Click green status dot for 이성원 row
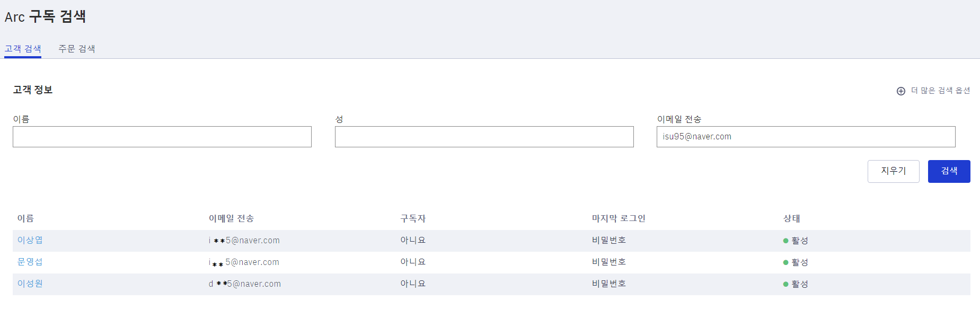Viewport: 980px width, 327px height. [x=785, y=284]
